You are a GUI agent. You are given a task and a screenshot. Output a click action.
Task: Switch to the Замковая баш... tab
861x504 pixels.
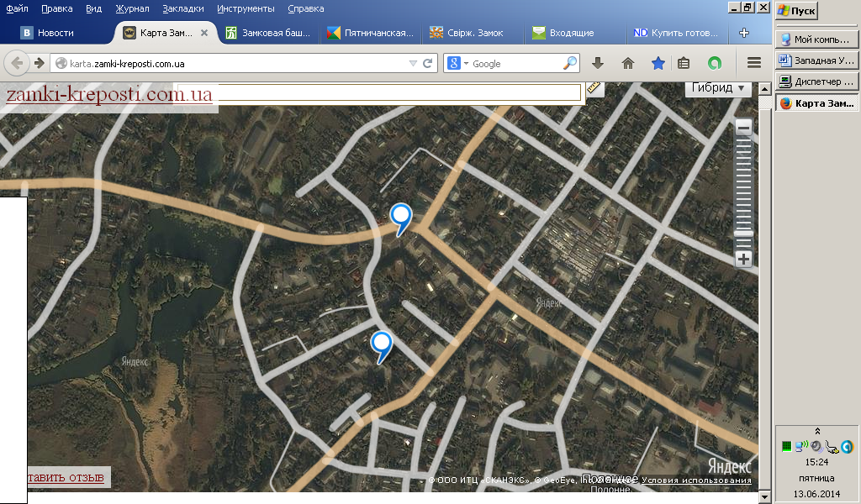268,33
